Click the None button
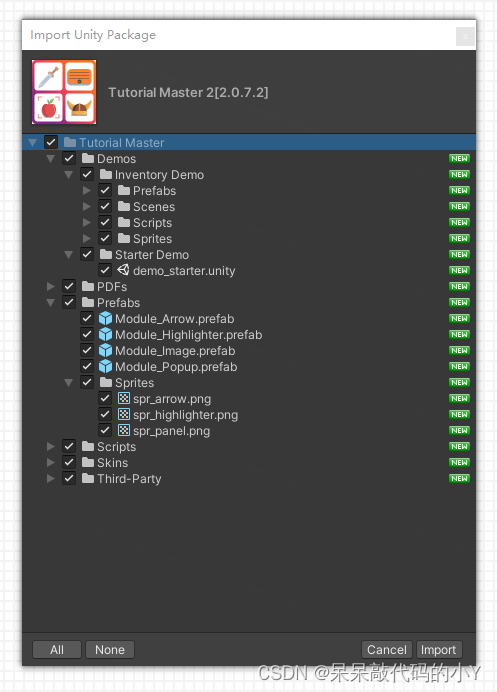 (x=109, y=650)
